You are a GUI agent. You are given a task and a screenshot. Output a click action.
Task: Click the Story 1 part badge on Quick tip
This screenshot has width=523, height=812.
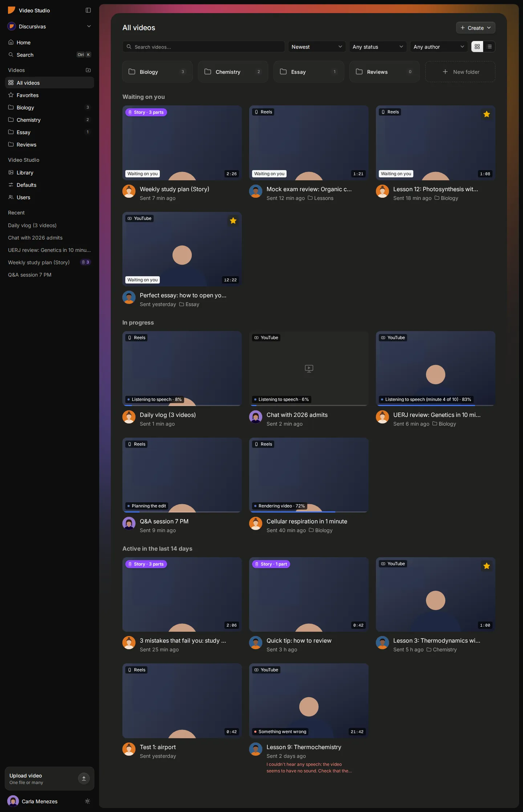click(x=271, y=564)
